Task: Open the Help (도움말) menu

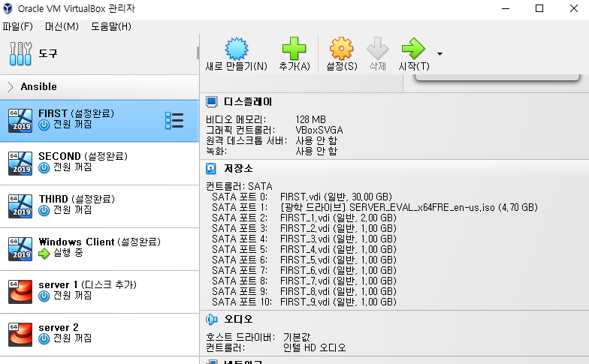Action: pyautogui.click(x=111, y=27)
